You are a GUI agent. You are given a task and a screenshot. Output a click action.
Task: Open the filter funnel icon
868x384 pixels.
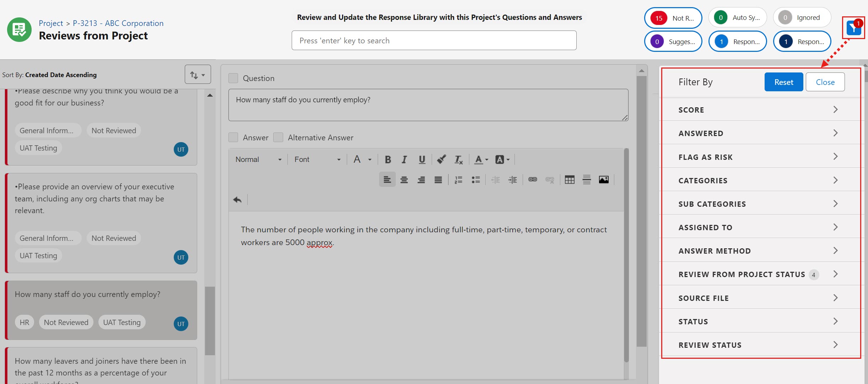click(x=853, y=28)
